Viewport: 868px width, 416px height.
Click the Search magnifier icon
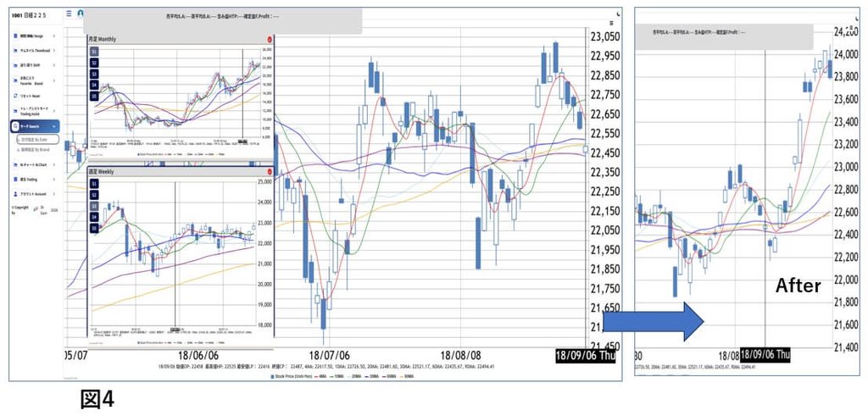(x=15, y=126)
